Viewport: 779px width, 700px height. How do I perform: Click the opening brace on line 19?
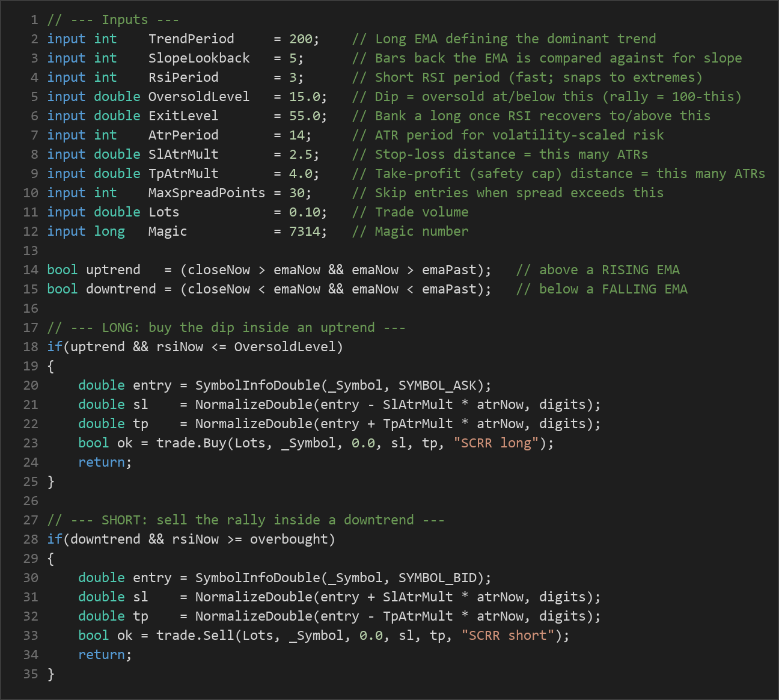(x=50, y=366)
